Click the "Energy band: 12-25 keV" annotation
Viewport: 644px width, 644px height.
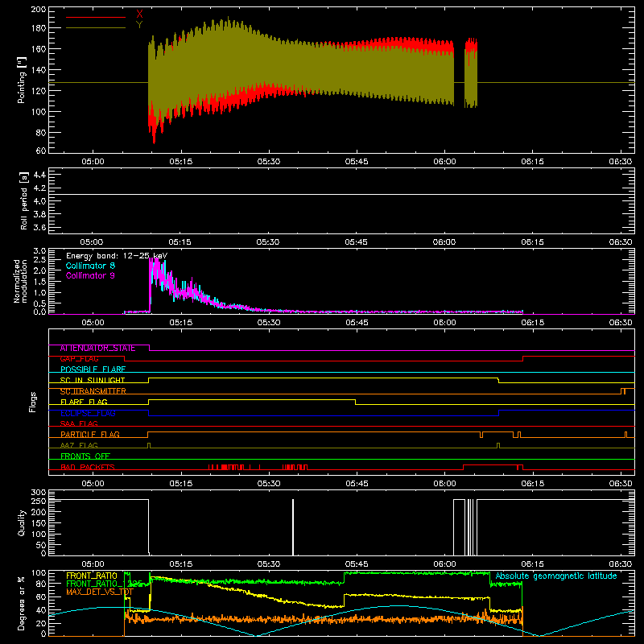point(117,256)
